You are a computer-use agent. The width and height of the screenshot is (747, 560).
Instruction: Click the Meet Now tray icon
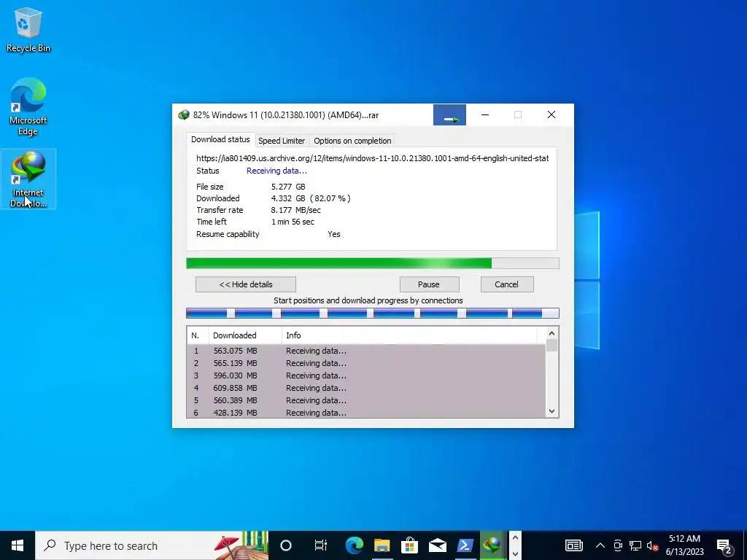[x=618, y=545]
